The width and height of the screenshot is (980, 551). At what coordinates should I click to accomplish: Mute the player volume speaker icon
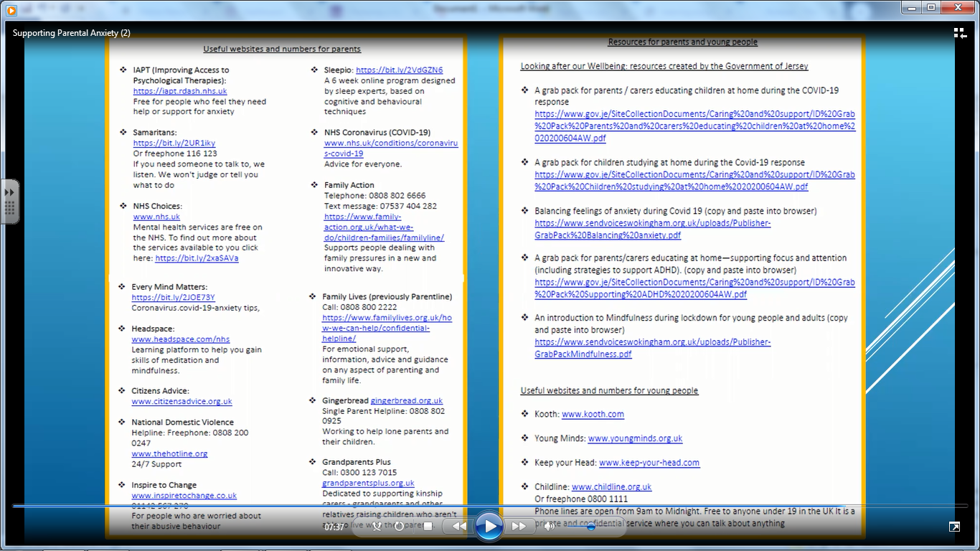point(550,526)
